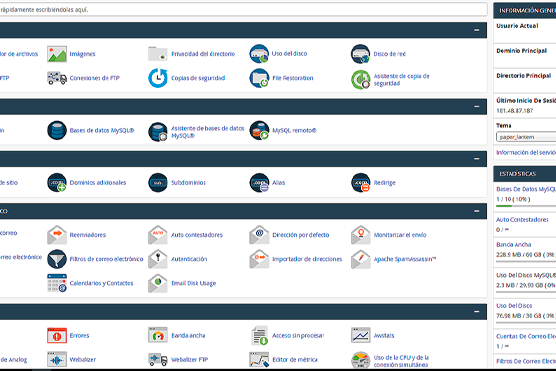Collapse the files section with minus button
Viewport: 556px width, 371px height.
pyautogui.click(x=477, y=30)
